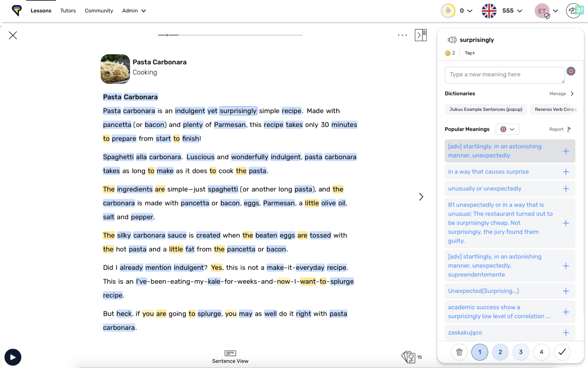The height and width of the screenshot is (368, 588).
Task: Open lesson options via the three-dots icon
Action: tap(402, 35)
